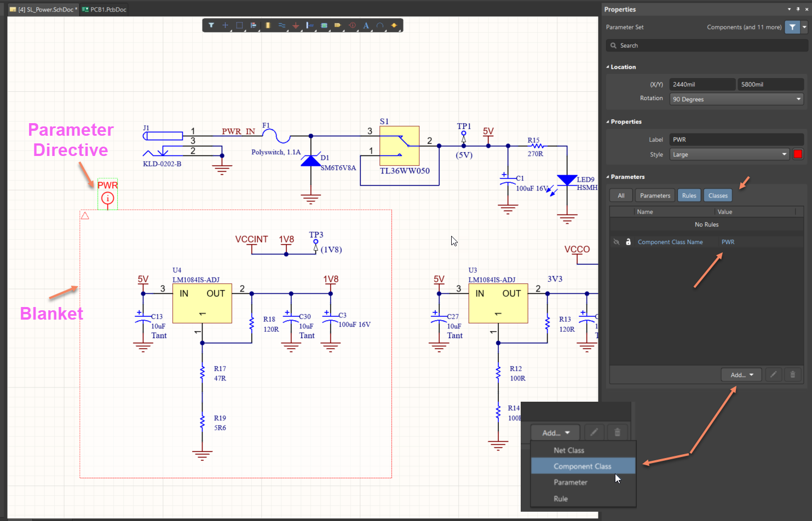Collapse the Properties section heading
The width and height of the screenshot is (812, 521).
tap(624, 121)
